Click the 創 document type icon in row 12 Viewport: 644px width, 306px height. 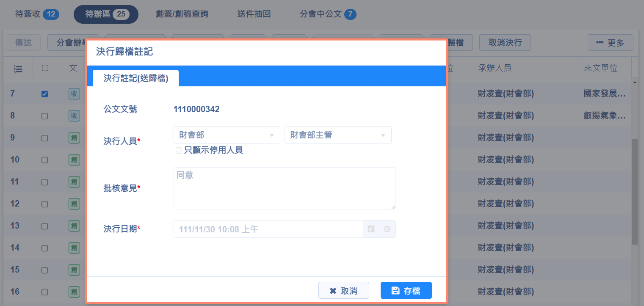[x=74, y=204]
